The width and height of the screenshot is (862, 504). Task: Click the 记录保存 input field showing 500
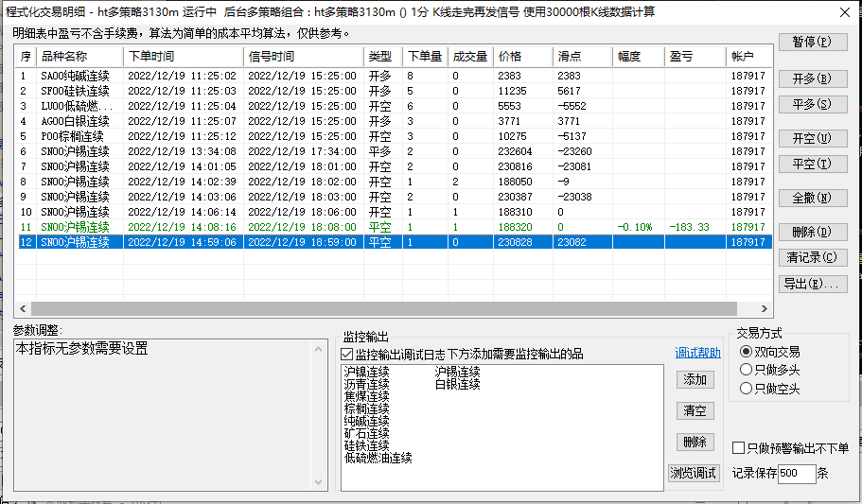pyautogui.click(x=796, y=474)
